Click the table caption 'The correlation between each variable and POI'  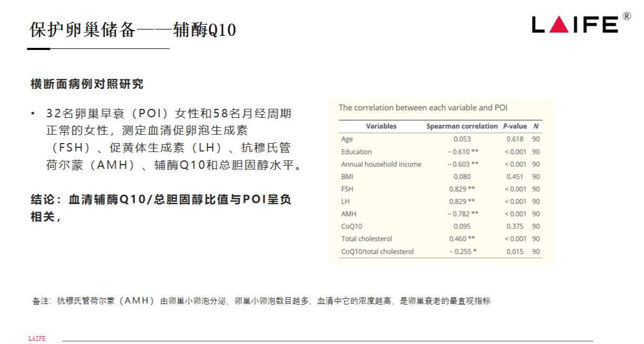423,107
